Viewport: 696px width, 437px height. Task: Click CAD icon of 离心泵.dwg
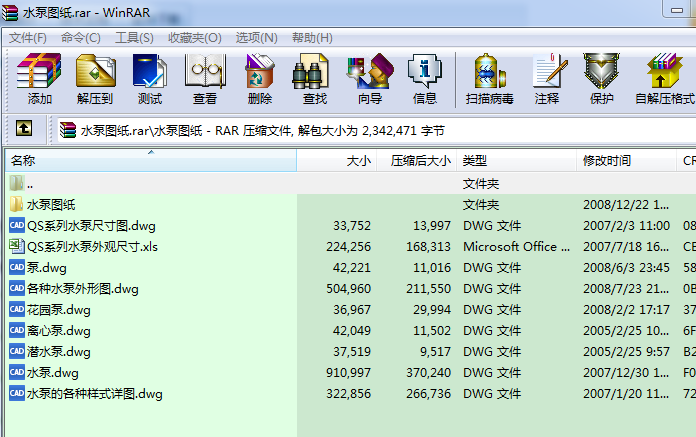click(x=16, y=330)
